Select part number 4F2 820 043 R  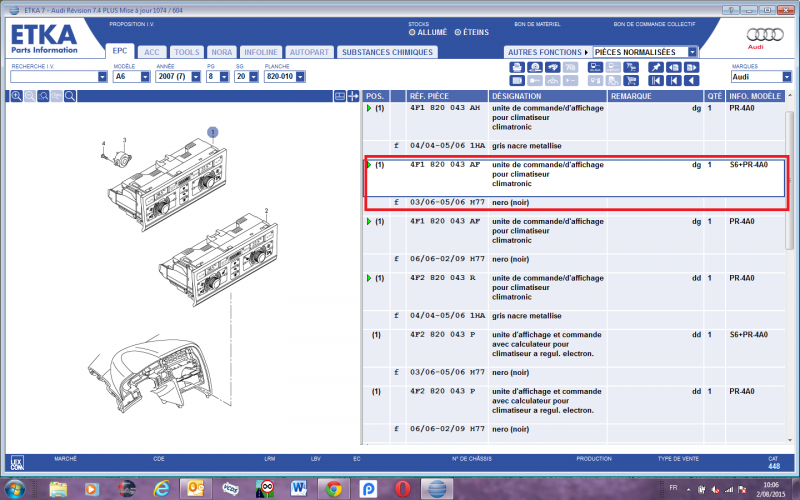(x=443, y=278)
